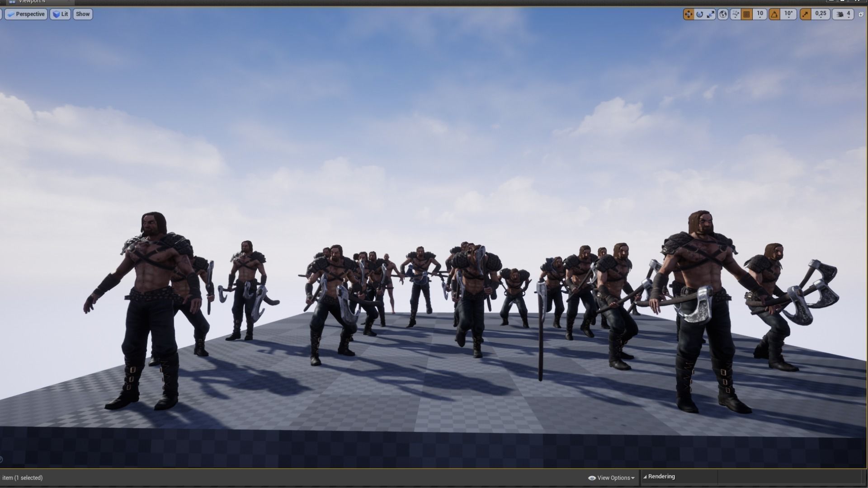This screenshot has height=488, width=868.
Task: Toggle world/local coordinate system globe icon
Action: pos(723,14)
